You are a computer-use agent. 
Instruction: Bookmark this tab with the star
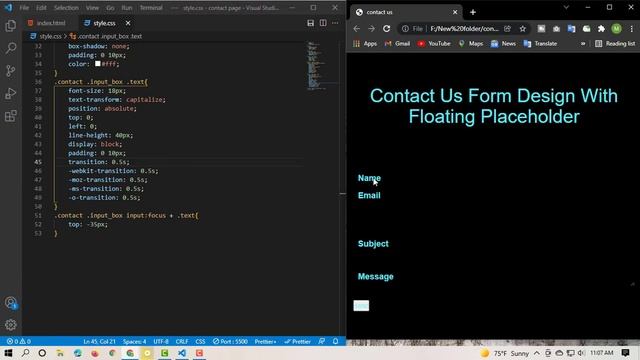coord(522,29)
